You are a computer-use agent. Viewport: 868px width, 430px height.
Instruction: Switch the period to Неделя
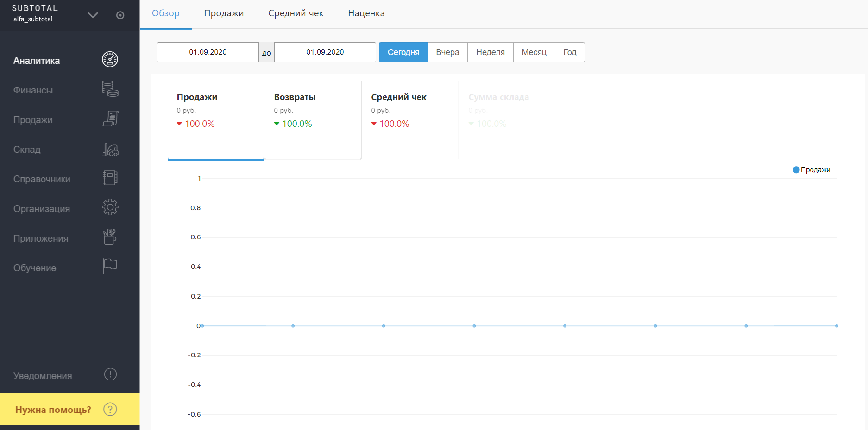[x=490, y=52]
